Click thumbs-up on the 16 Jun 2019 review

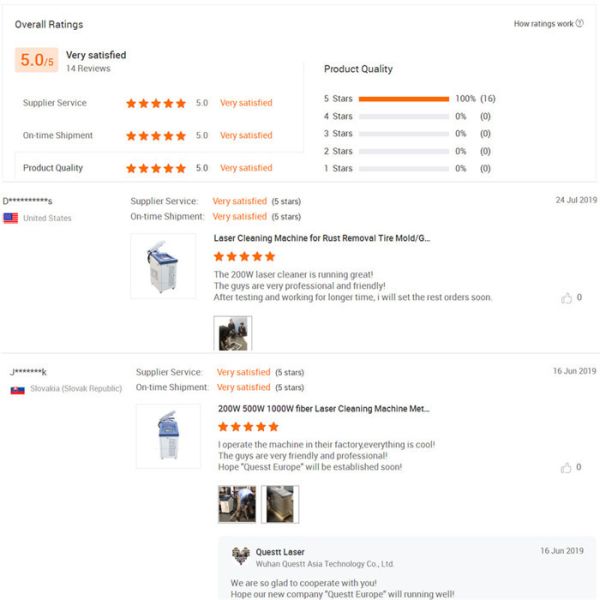pyautogui.click(x=567, y=467)
